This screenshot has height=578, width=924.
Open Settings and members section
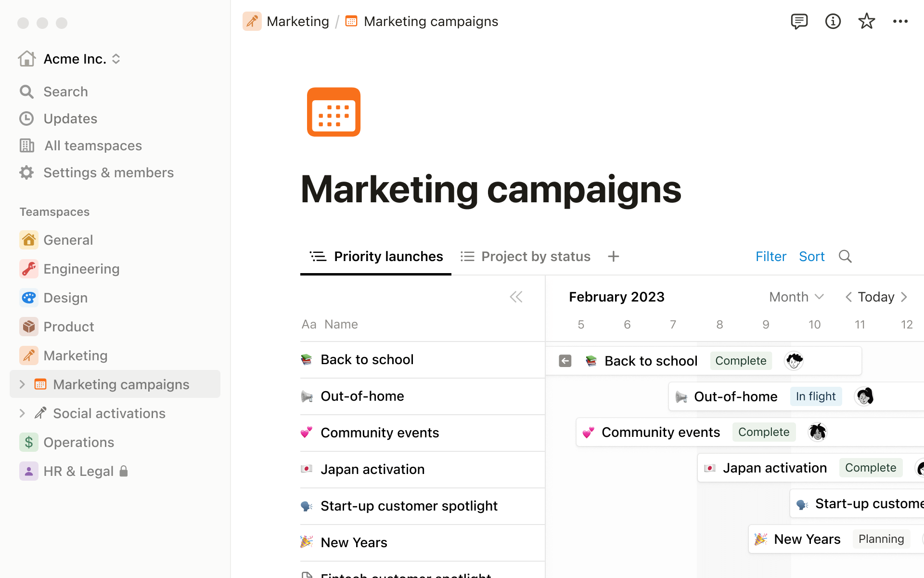point(109,172)
